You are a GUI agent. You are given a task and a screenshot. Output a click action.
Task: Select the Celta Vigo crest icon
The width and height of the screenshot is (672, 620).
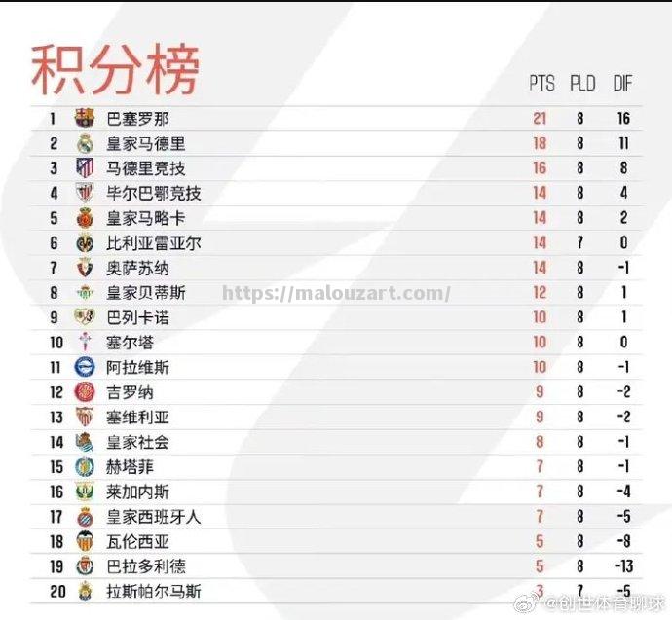tap(85, 343)
